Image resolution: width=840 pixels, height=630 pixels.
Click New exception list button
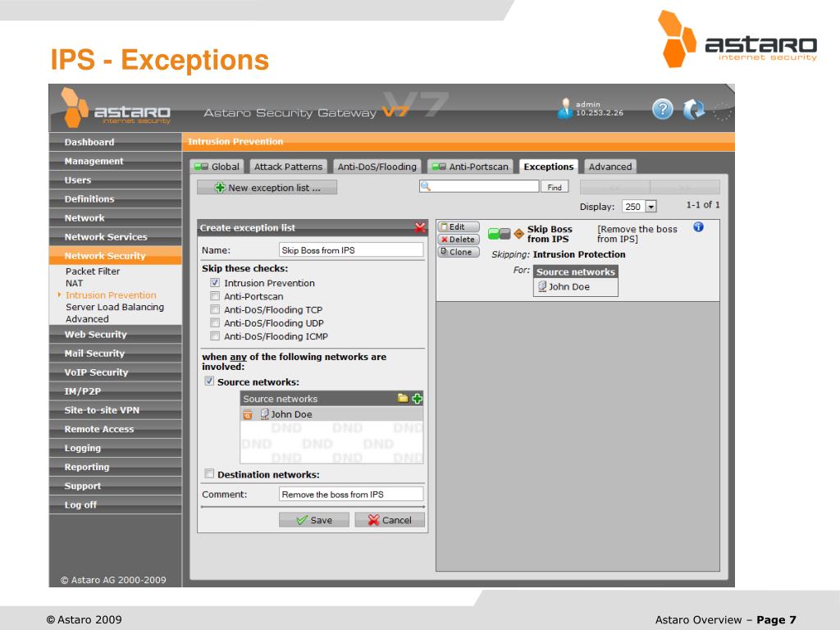click(267, 188)
